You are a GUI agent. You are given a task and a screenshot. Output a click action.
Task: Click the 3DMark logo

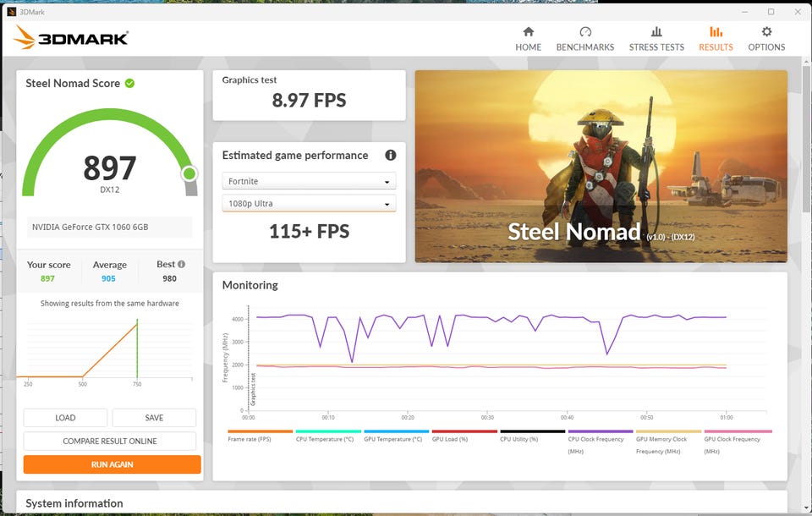pos(71,38)
